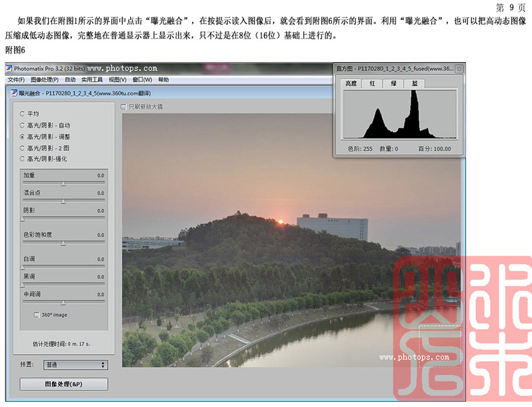Image resolution: width=532 pixels, height=407 pixels.
Task: Open the 实用工具 menu
Action: (92, 80)
